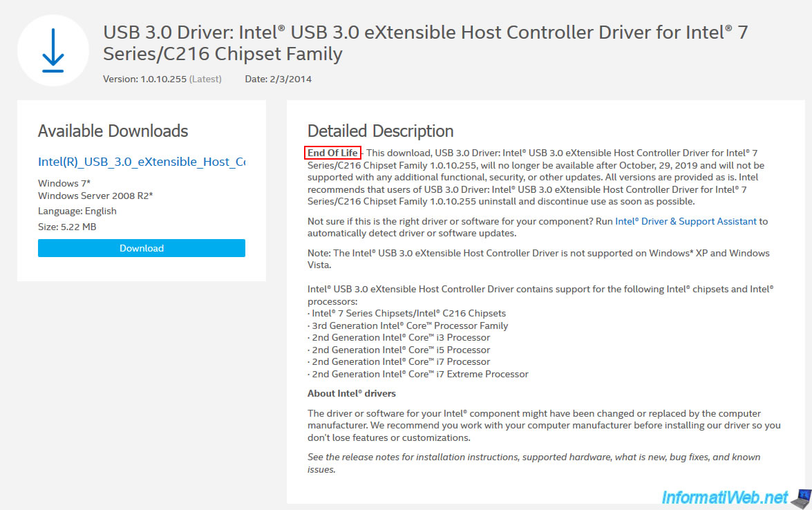Click the Available Downloads heading

coord(113,131)
